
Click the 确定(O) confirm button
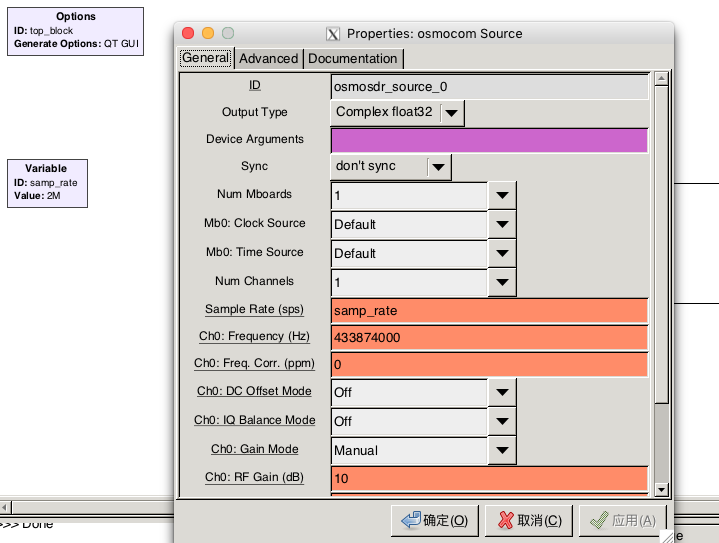coord(435,521)
